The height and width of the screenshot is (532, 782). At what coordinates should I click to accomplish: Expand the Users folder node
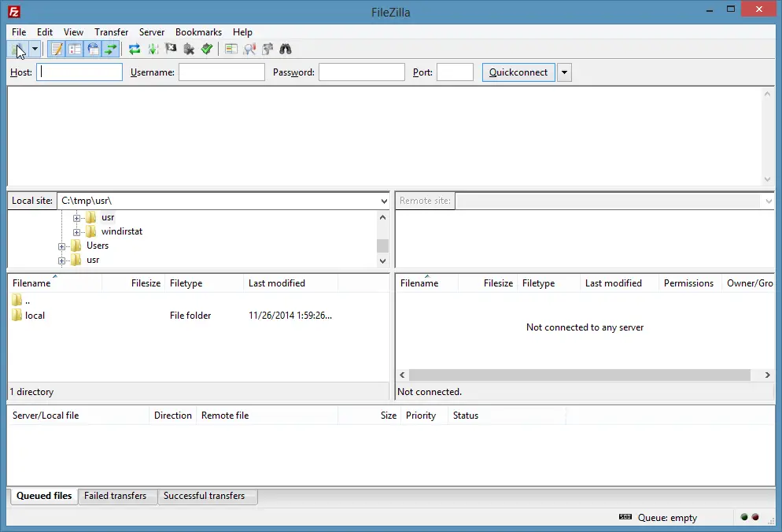61,246
